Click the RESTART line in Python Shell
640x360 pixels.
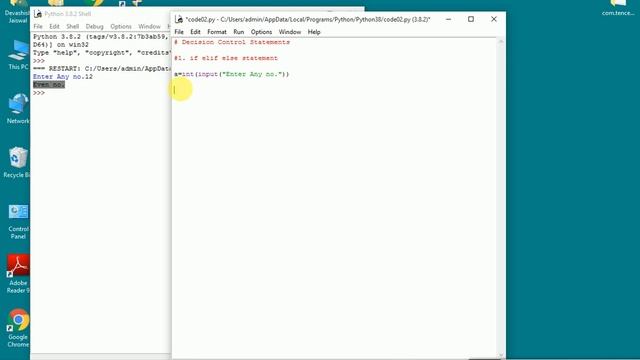click(101, 69)
